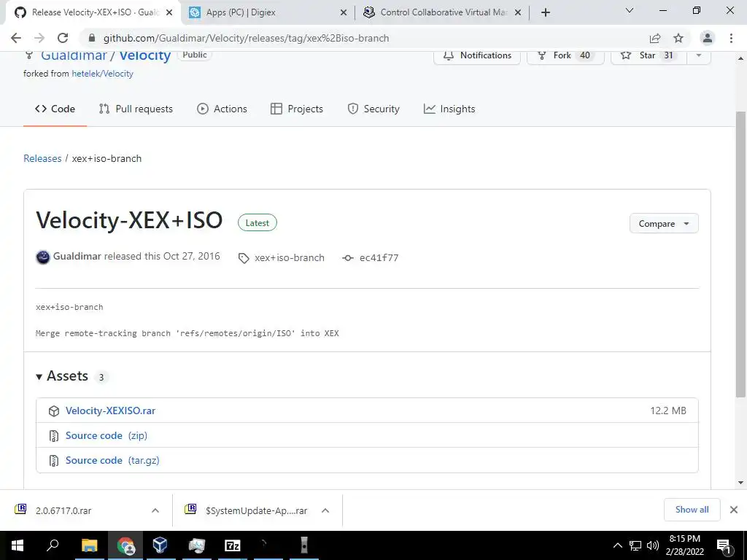Click the zip file icon beside Source code (zip)

click(x=54, y=436)
